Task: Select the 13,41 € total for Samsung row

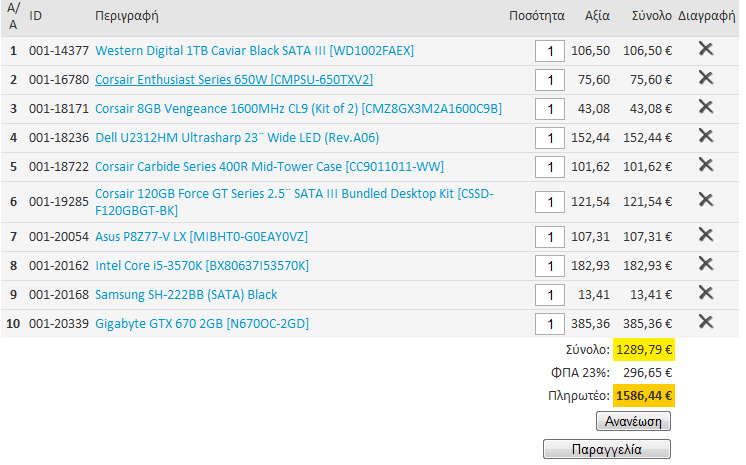Action: (651, 295)
